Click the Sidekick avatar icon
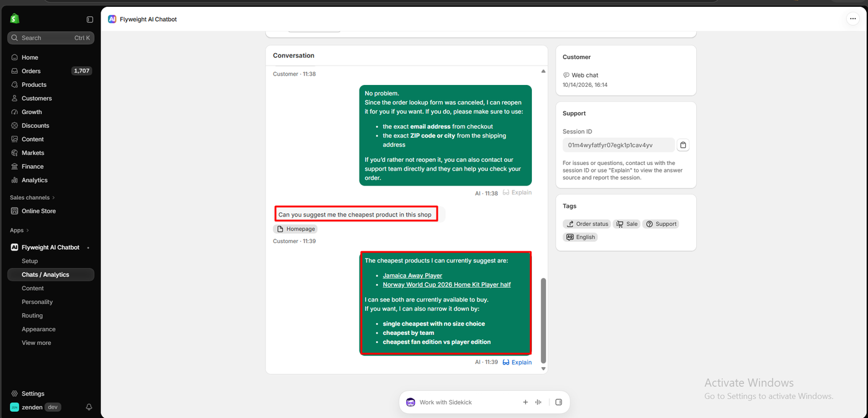This screenshot has height=418, width=868. (x=410, y=402)
